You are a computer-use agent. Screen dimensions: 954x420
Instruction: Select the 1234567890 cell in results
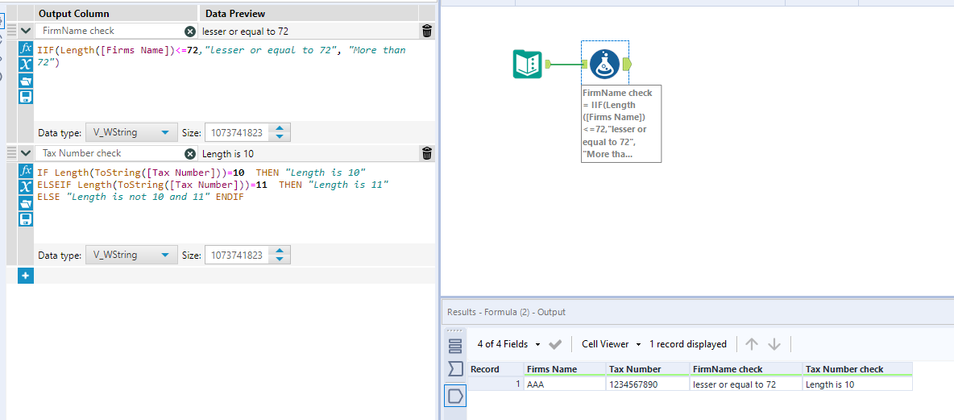pyautogui.click(x=648, y=384)
